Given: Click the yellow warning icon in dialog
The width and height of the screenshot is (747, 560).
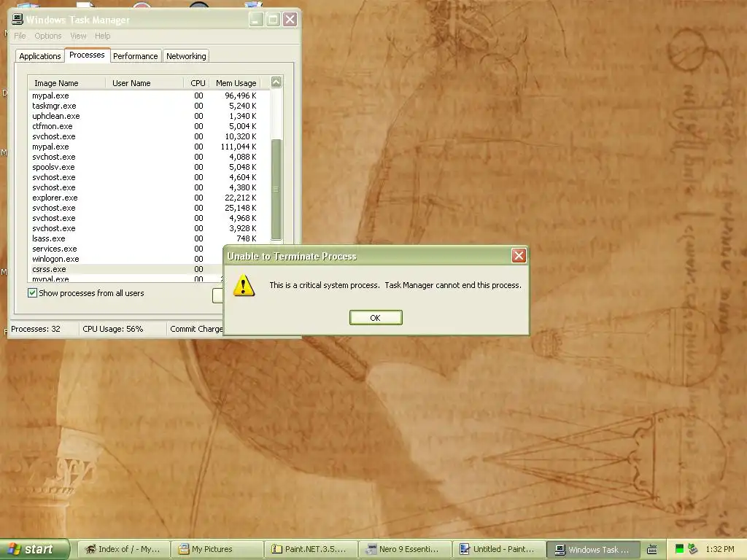Looking at the screenshot, I should [x=244, y=286].
